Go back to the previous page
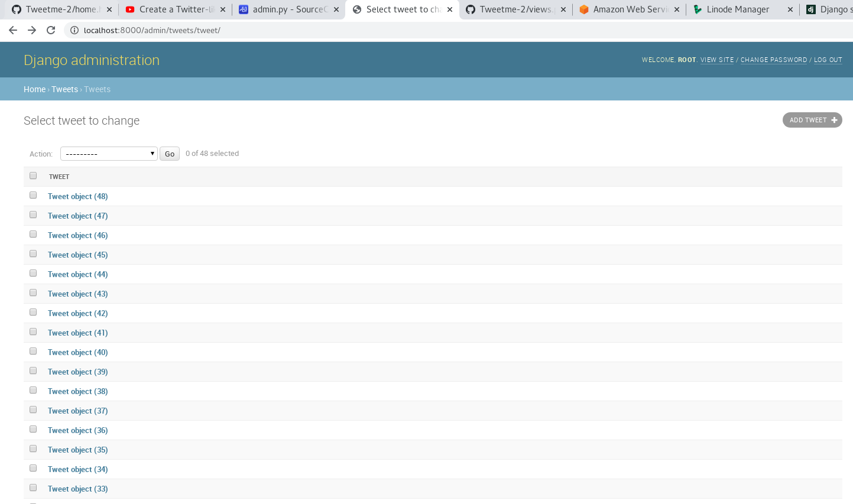 coord(13,30)
